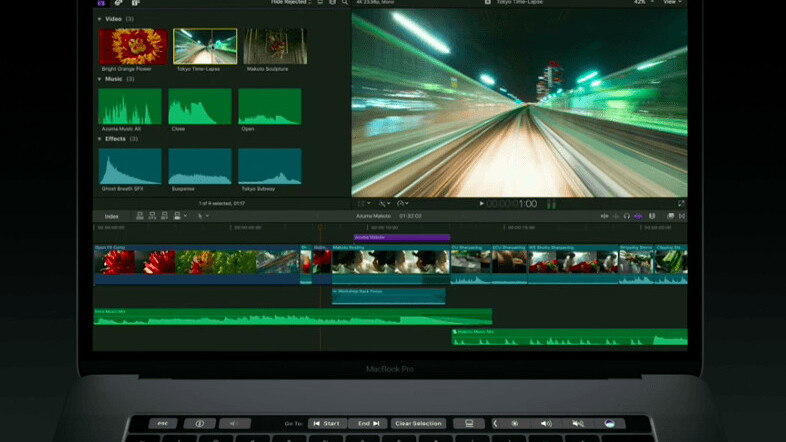Collapse the Effects section disclosure triangle
The height and width of the screenshot is (442, 786).
tap(100, 139)
